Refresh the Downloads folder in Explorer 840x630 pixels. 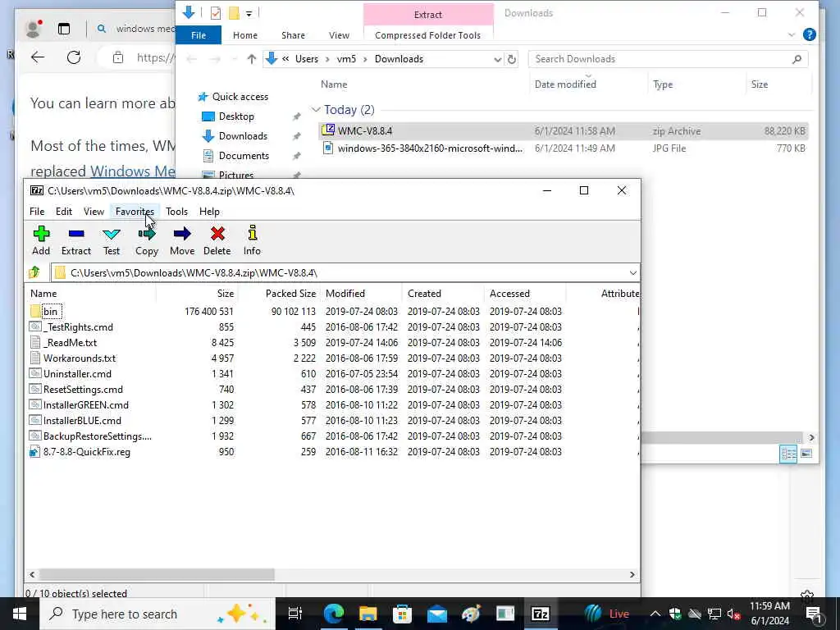pyautogui.click(x=512, y=59)
